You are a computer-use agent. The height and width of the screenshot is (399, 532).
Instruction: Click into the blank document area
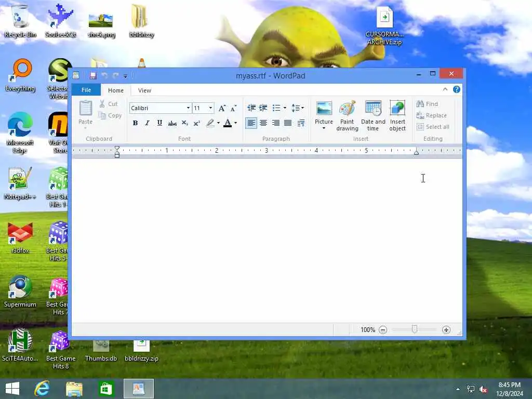click(x=267, y=241)
